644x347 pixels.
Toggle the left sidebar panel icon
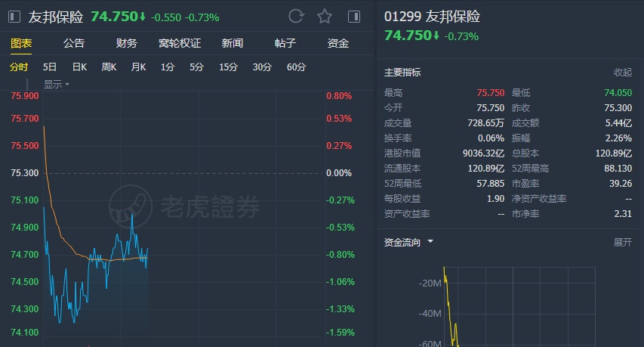[14, 16]
